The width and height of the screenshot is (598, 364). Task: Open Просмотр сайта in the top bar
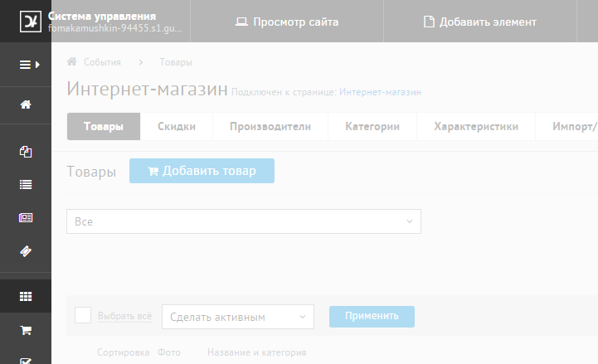coord(287,22)
